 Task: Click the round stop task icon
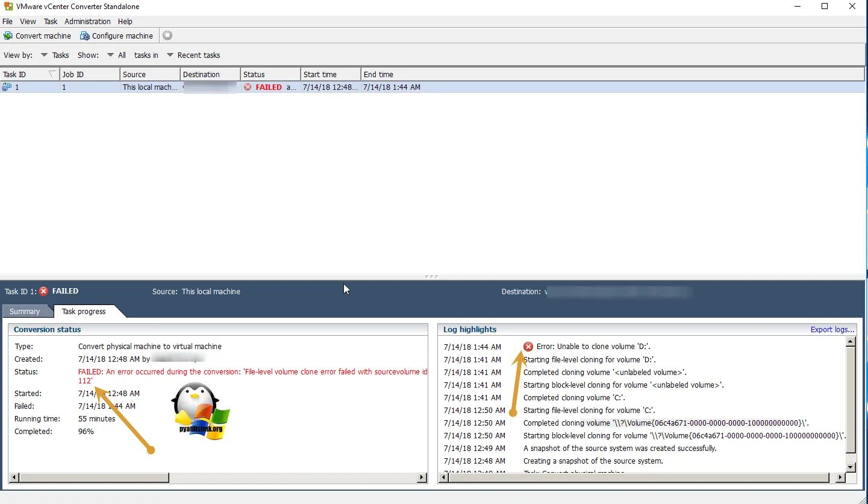167,36
